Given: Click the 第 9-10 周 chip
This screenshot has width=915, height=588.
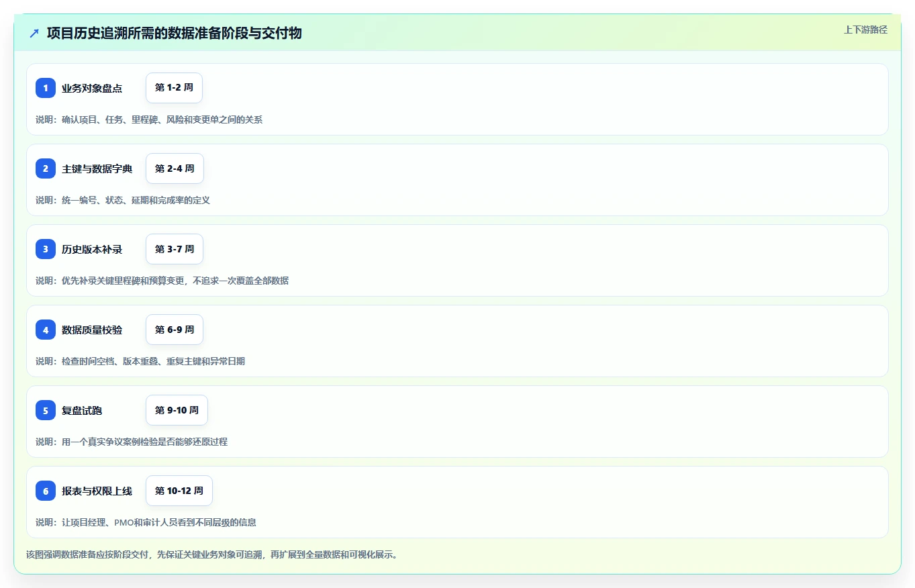Looking at the screenshot, I should (177, 410).
